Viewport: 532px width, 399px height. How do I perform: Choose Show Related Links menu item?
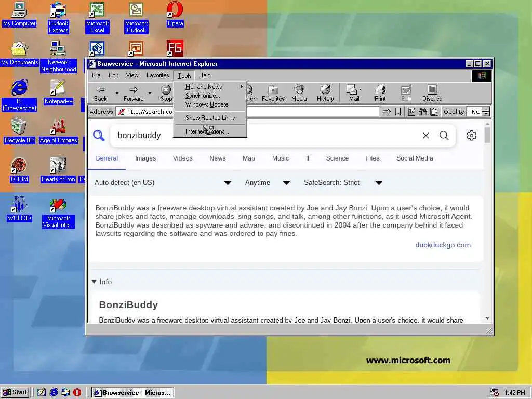pos(210,118)
